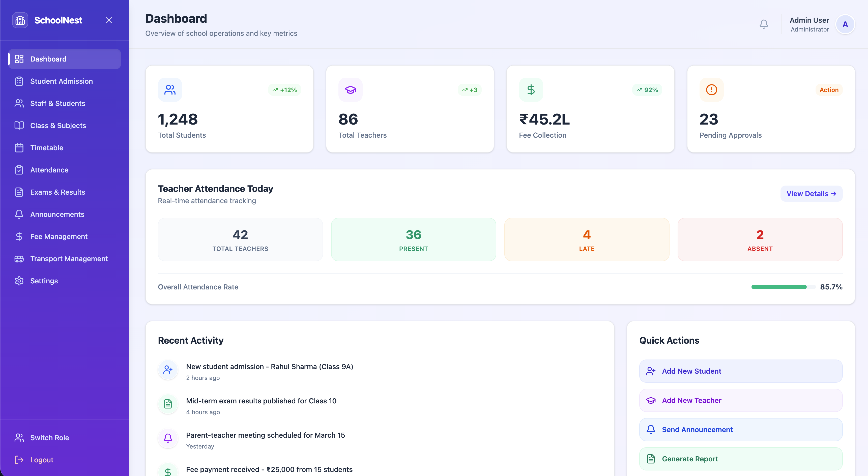Image resolution: width=868 pixels, height=476 pixels.
Task: Click the SchoolNest logo icon
Action: tap(20, 20)
